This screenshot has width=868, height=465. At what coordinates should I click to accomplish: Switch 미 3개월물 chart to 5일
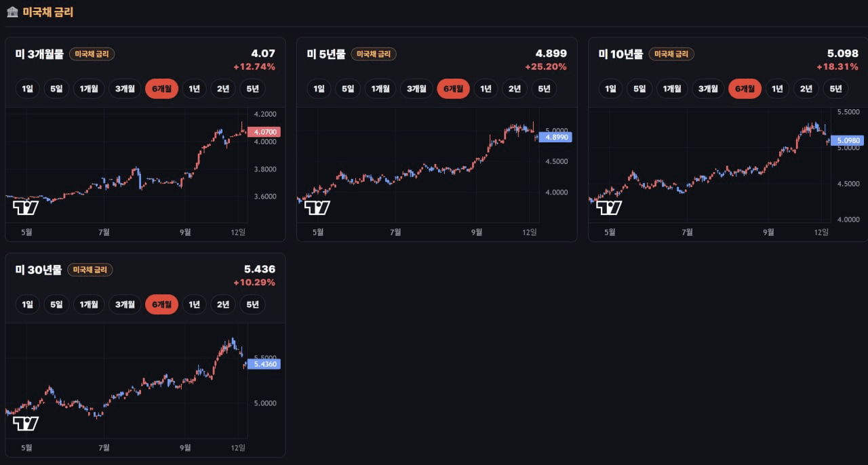tap(56, 89)
